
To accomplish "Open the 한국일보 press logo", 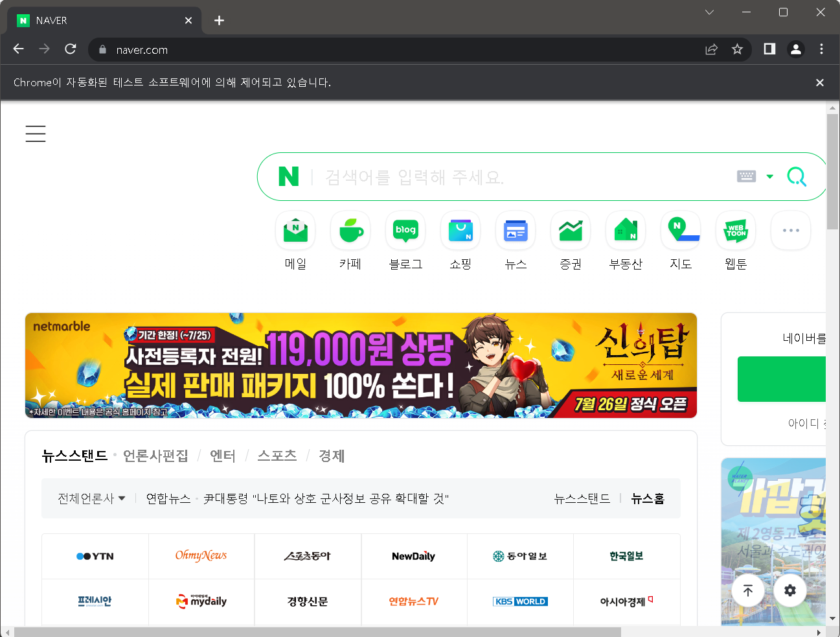I will tap(626, 556).
